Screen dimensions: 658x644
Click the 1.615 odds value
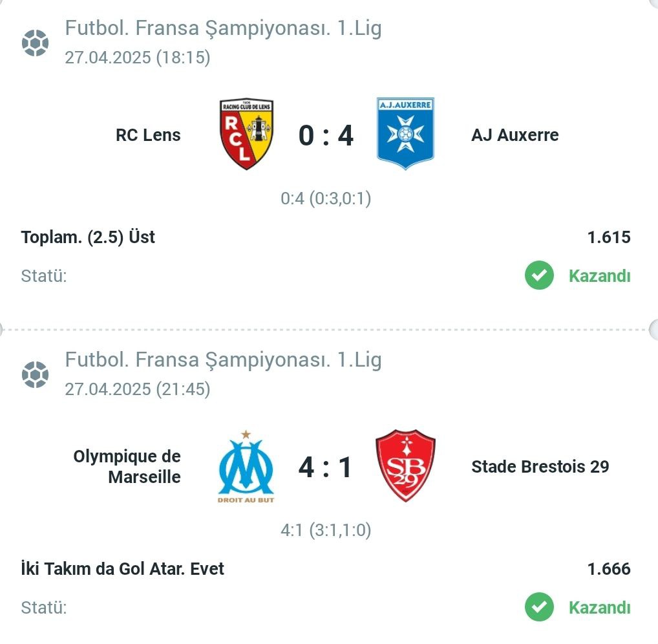[609, 237]
